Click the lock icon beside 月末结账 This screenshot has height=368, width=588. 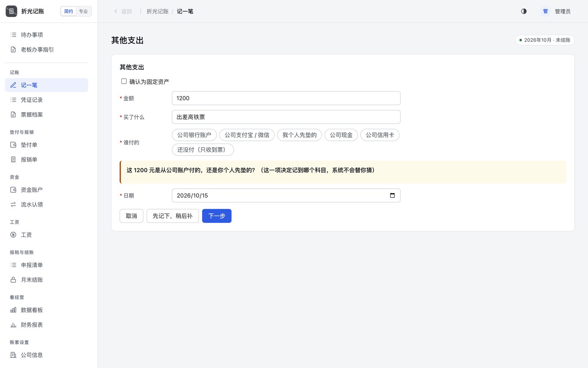click(x=13, y=280)
